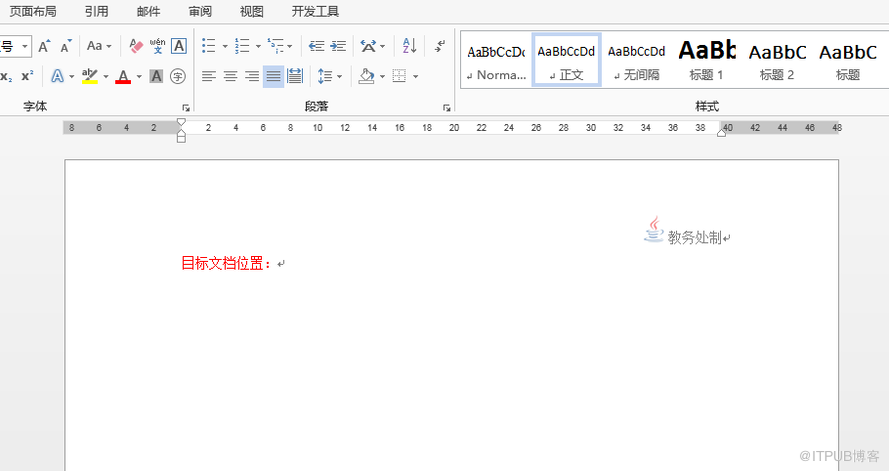Viewport: 889px width, 471px height.
Task: Open the bullet list dropdown arrow
Action: pos(224,46)
